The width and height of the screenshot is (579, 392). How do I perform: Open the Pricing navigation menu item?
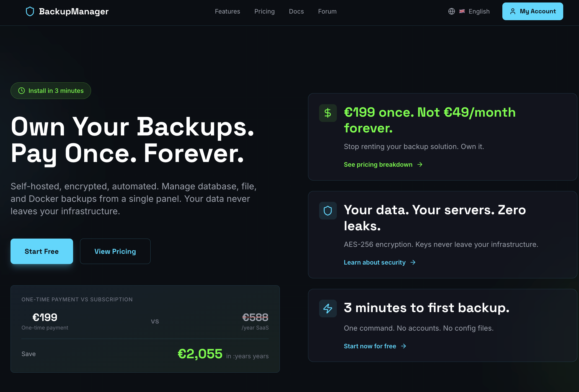[x=264, y=11]
